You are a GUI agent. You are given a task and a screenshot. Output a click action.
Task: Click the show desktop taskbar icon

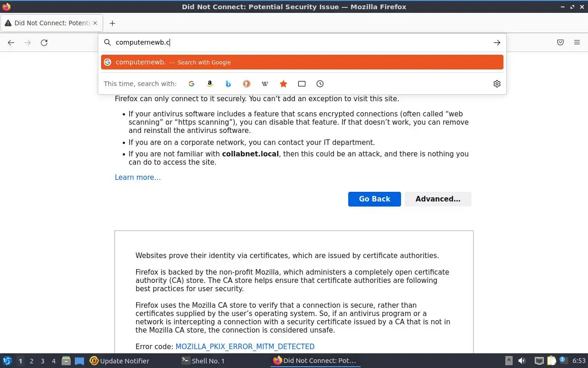pos(79,361)
